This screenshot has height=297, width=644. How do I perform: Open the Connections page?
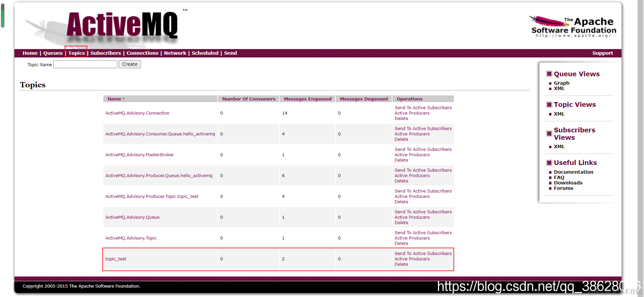click(142, 53)
